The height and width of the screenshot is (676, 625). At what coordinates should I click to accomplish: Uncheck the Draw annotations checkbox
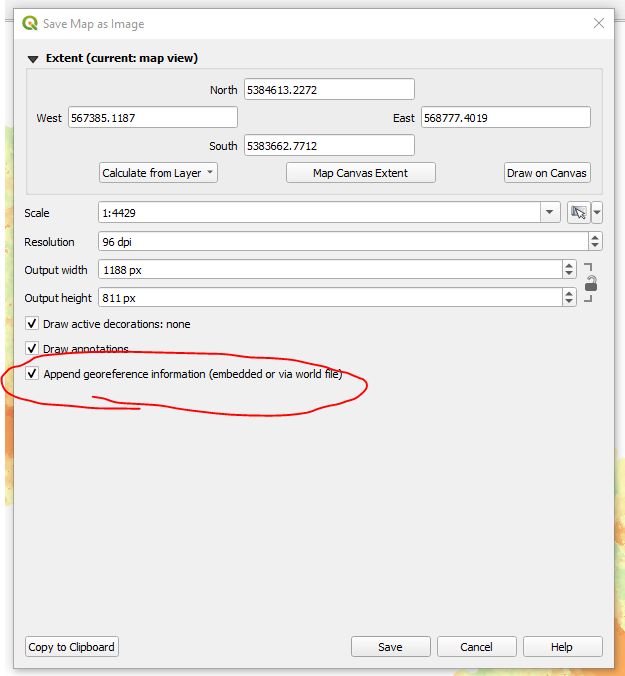(32, 348)
